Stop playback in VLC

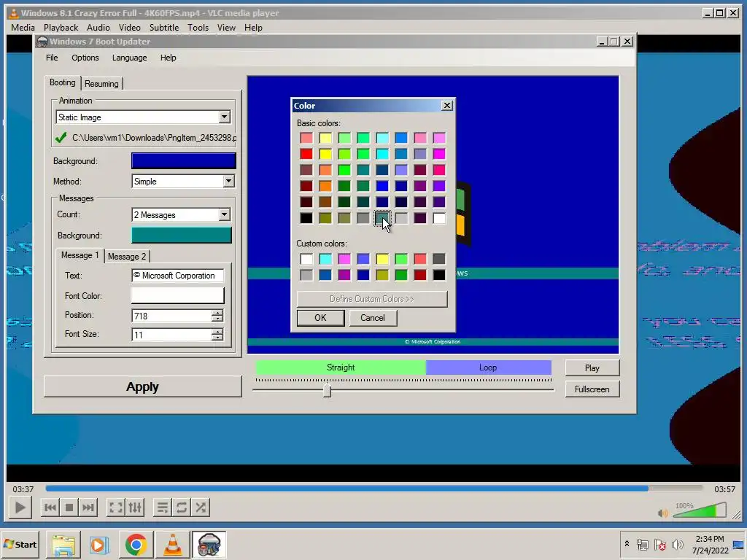(x=69, y=507)
